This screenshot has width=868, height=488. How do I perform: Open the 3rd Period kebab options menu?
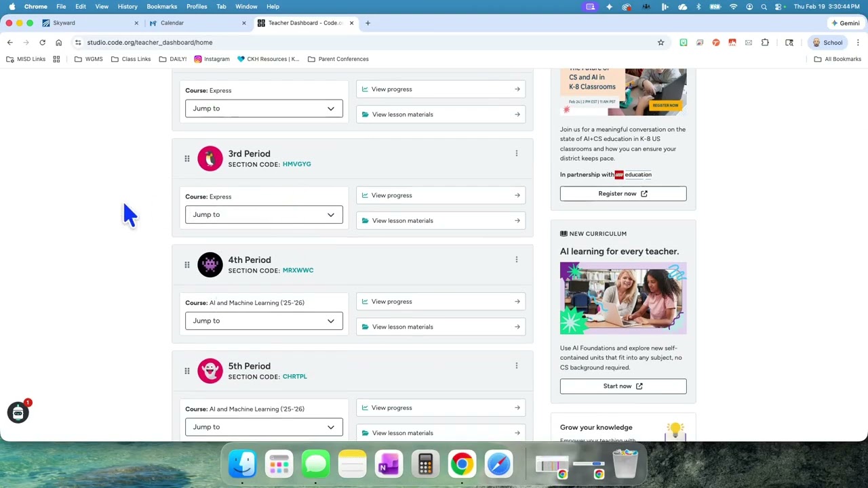pyautogui.click(x=516, y=153)
